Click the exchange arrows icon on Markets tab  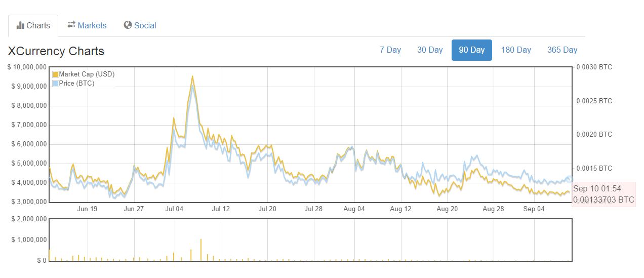pos(71,25)
